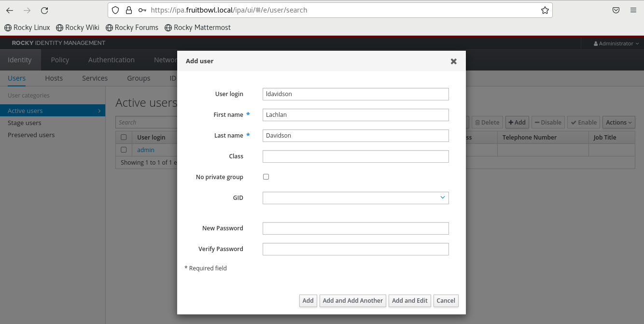644x324 pixels.
Task: Open the Firefox hamburger menu
Action: click(x=633, y=10)
